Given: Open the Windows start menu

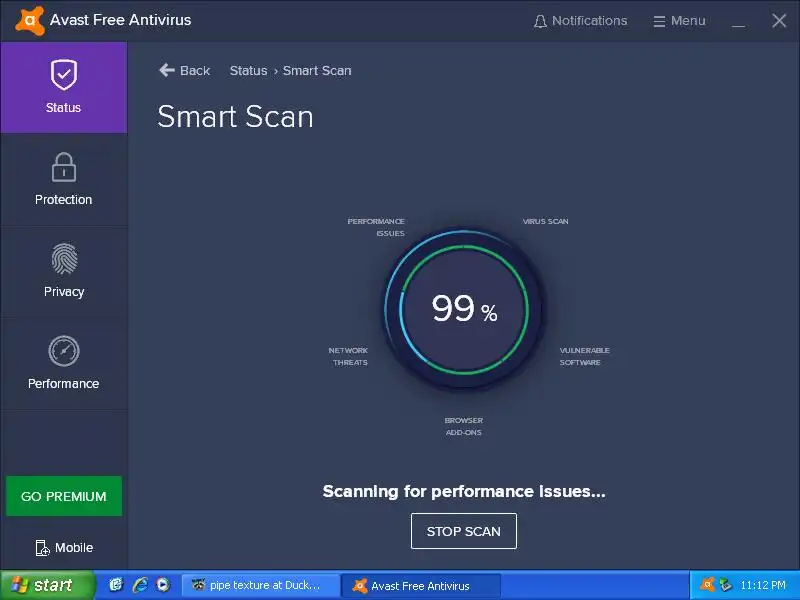Looking at the screenshot, I should coord(47,585).
